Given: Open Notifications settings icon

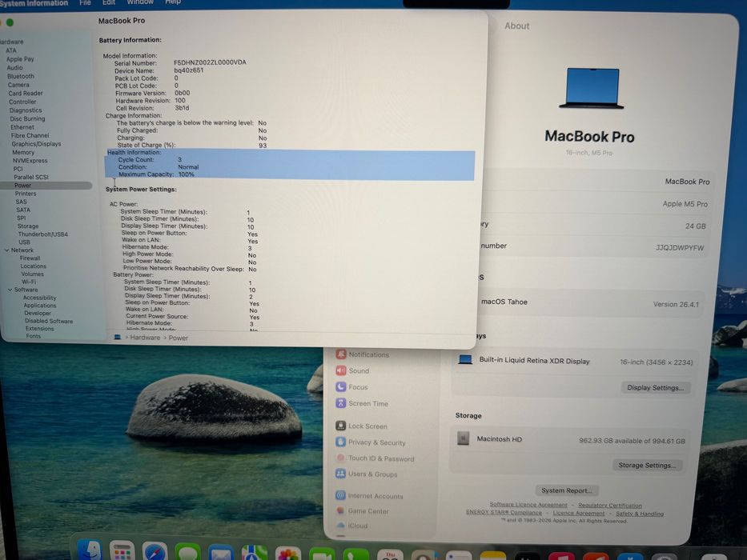Looking at the screenshot, I should 340,354.
